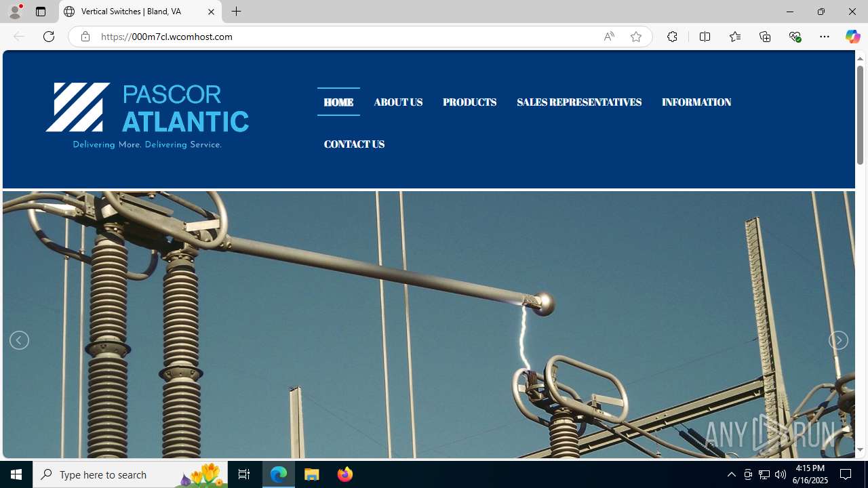
Task: Open the volume control tray icon
Action: click(x=781, y=474)
